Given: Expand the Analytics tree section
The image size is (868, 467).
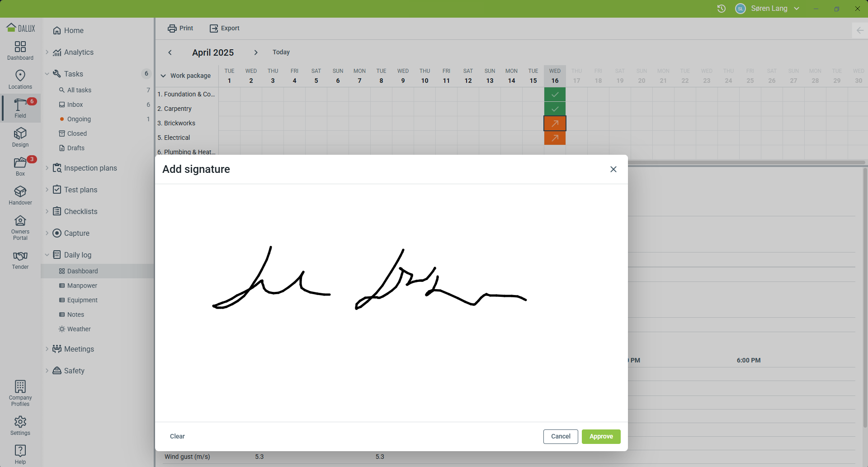Looking at the screenshot, I should [x=47, y=52].
